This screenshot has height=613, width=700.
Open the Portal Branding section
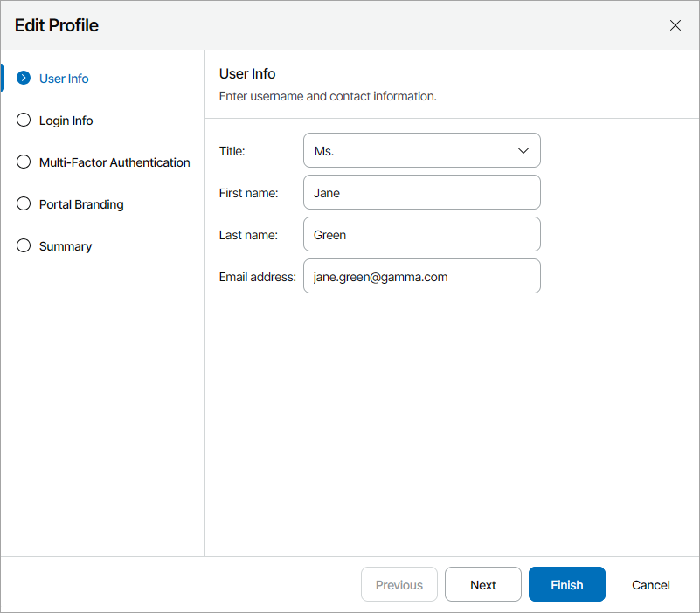tap(81, 204)
